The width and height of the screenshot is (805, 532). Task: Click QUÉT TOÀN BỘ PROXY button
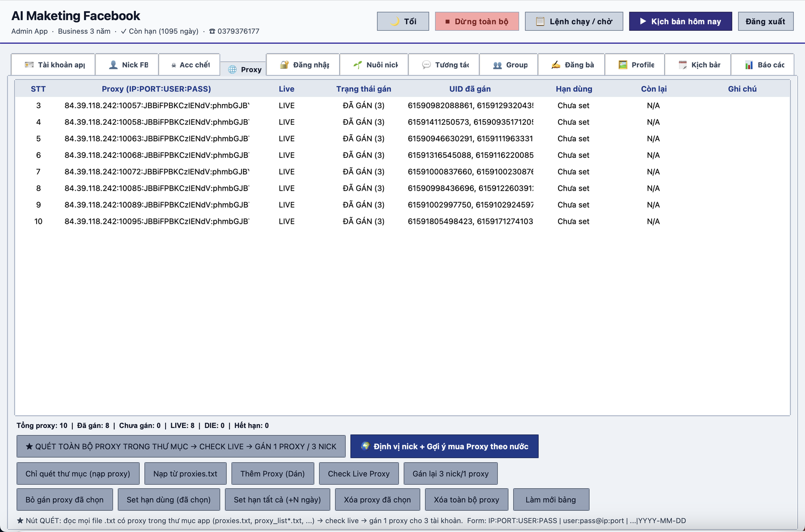(x=181, y=447)
